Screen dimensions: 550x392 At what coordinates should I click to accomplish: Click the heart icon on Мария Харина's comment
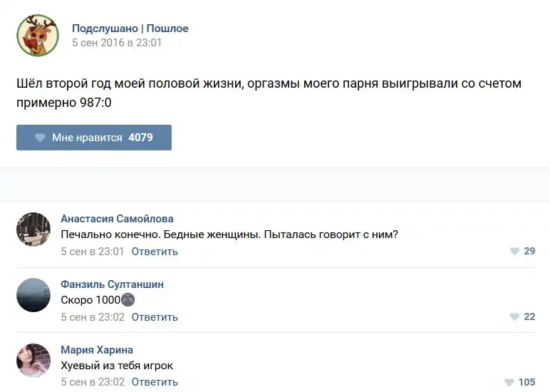pos(509,382)
